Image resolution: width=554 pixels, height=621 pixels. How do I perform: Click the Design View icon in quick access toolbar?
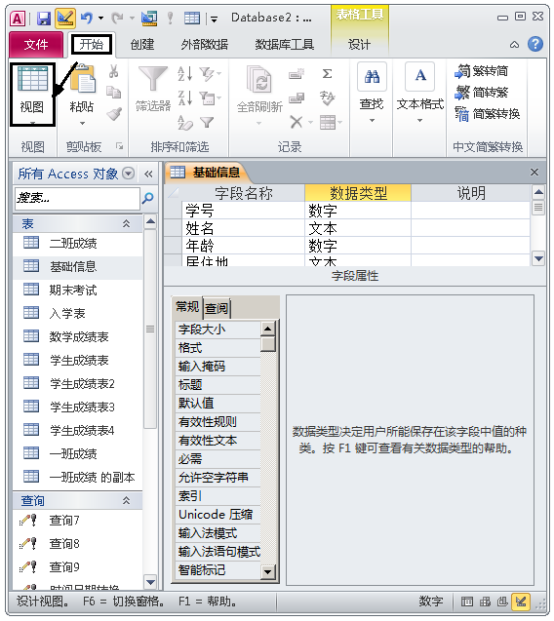click(x=65, y=18)
